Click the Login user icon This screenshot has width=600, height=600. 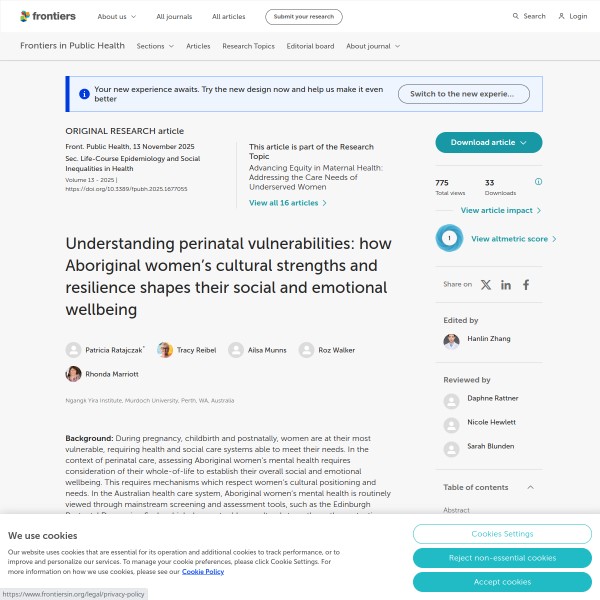[x=562, y=17]
